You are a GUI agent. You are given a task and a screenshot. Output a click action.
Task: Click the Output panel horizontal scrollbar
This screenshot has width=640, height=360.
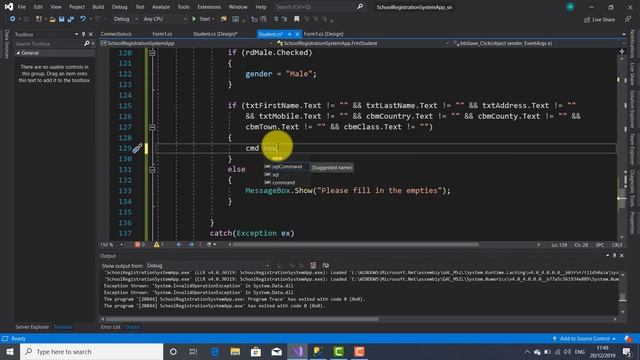pos(242,319)
